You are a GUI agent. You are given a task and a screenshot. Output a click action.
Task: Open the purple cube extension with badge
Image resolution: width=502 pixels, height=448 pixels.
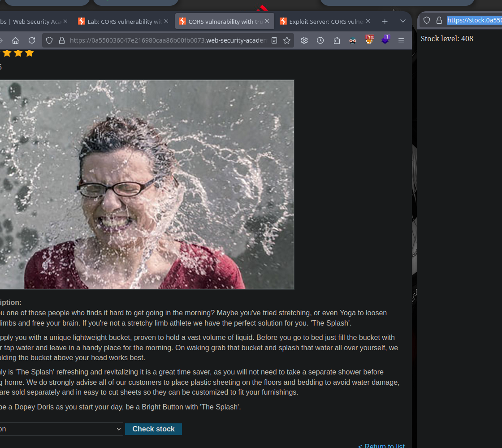pyautogui.click(x=385, y=40)
